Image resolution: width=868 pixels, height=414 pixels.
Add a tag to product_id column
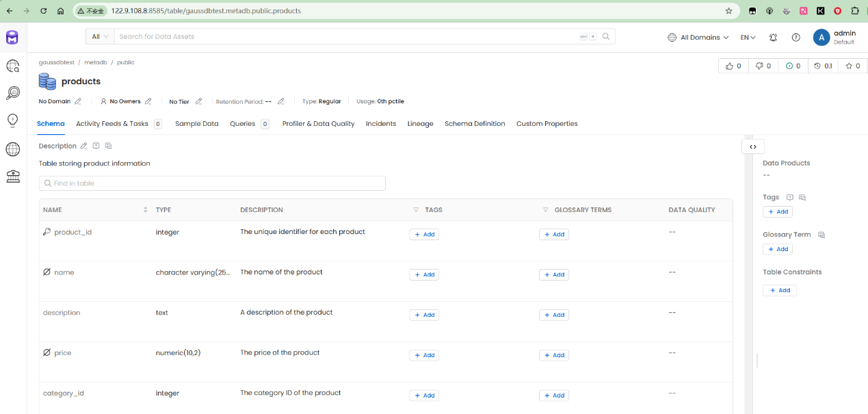[424, 235]
